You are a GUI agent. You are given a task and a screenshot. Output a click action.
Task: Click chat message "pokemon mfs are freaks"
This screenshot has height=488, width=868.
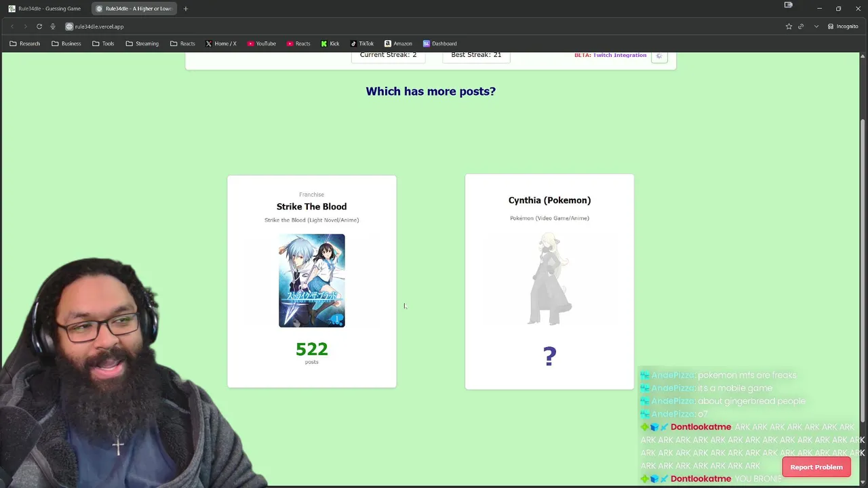(x=747, y=375)
